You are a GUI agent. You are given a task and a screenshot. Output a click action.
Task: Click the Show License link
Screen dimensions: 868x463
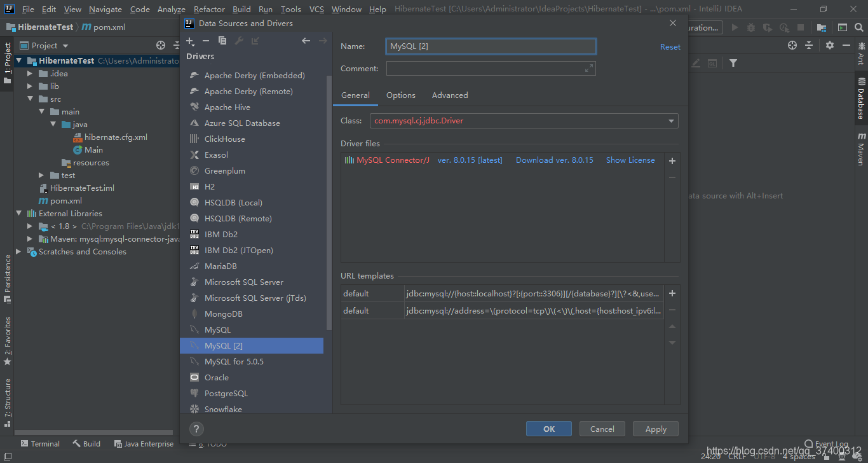click(630, 160)
